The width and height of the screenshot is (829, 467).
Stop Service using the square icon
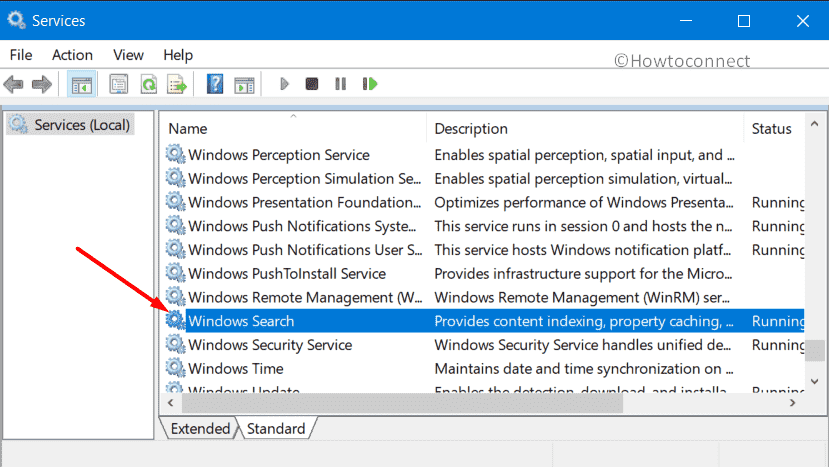click(312, 84)
